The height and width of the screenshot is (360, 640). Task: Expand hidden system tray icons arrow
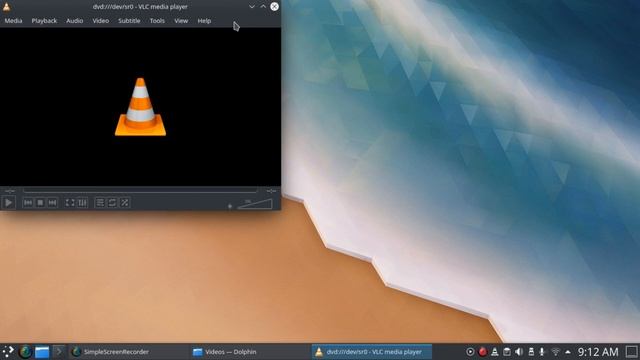tap(568, 352)
